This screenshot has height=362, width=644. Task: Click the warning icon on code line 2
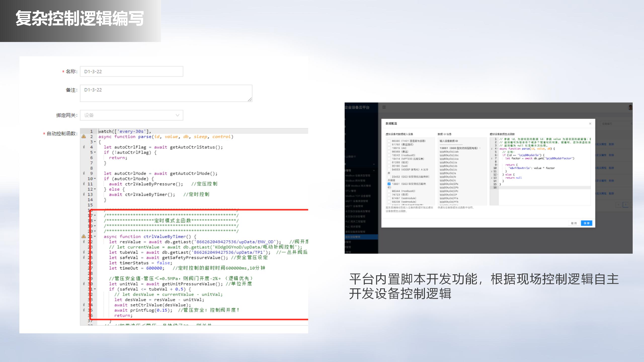[x=84, y=137]
